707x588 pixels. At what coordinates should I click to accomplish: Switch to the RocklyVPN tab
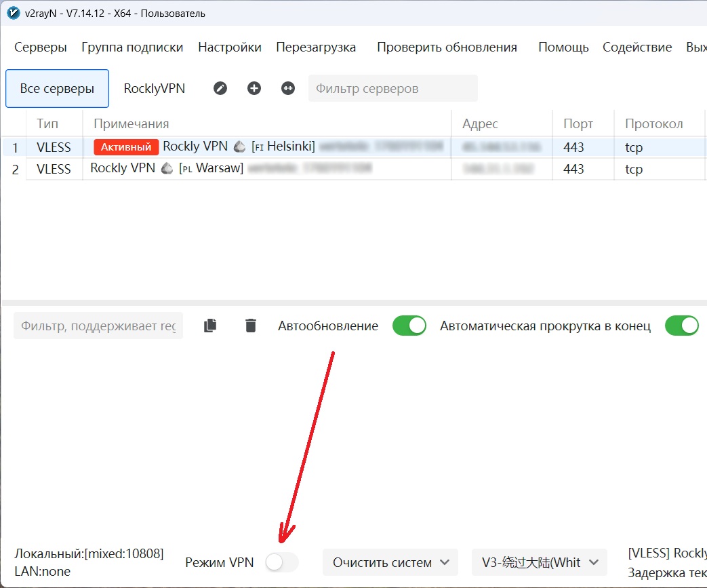pos(155,89)
